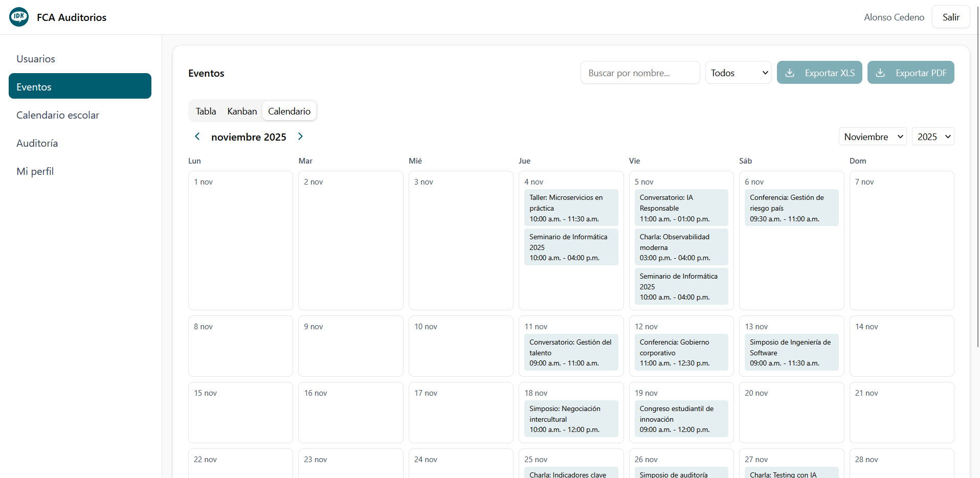Open Auditoría in the sidebar
This screenshot has width=980, height=478.
pyautogui.click(x=80, y=143)
